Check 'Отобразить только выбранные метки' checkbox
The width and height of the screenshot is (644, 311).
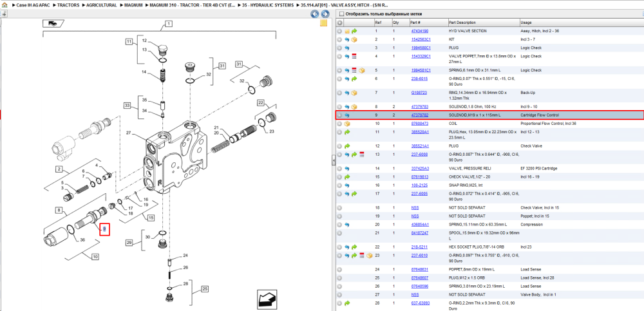(341, 14)
